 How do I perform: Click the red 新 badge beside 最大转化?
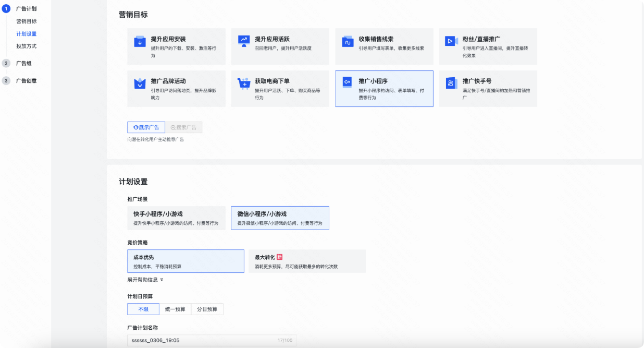(x=279, y=257)
